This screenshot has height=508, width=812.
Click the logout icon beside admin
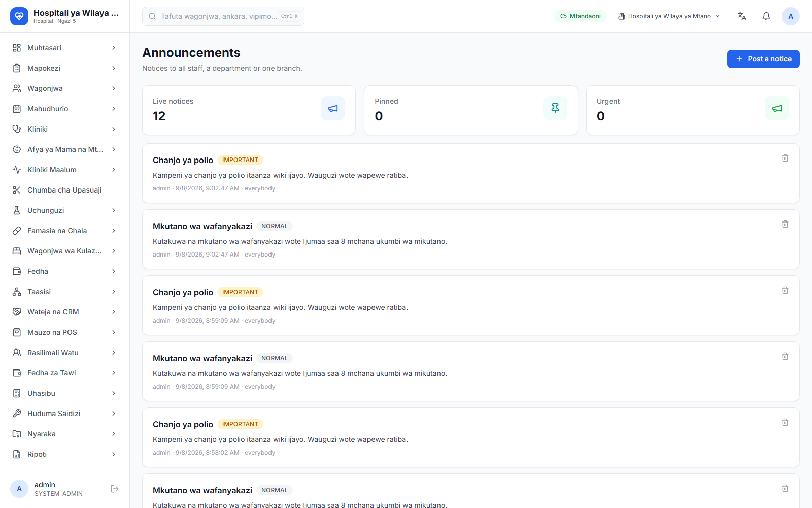coord(115,489)
